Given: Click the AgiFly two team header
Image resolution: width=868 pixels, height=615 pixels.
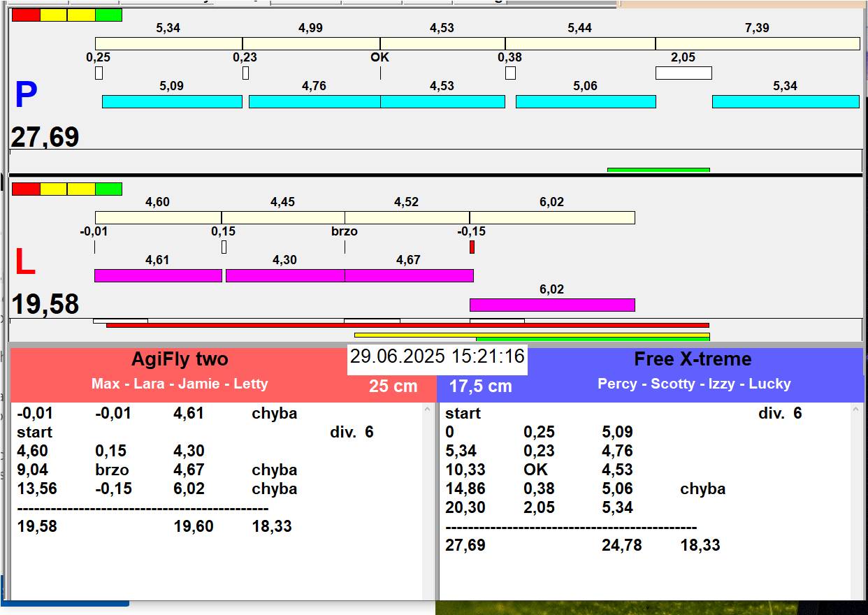Looking at the screenshot, I should [x=180, y=359].
